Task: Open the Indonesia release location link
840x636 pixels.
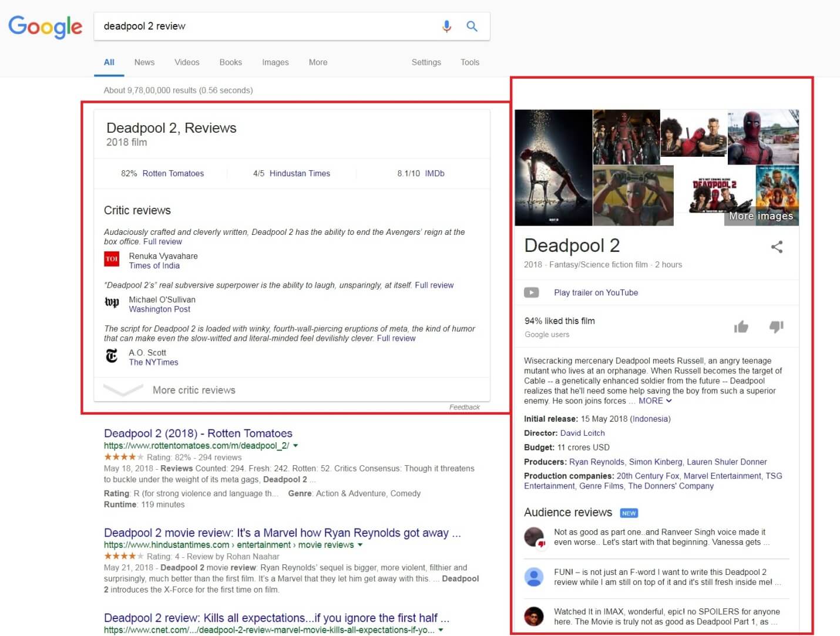Action: point(650,419)
